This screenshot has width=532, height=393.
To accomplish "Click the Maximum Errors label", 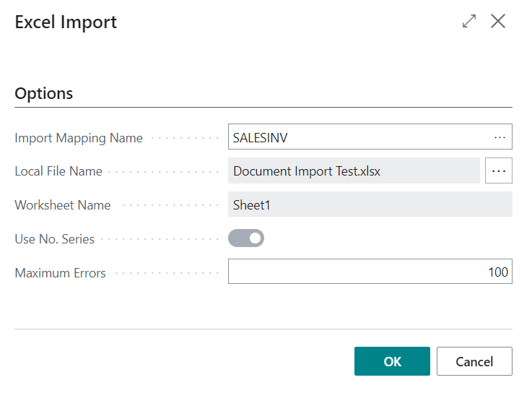I will [61, 273].
